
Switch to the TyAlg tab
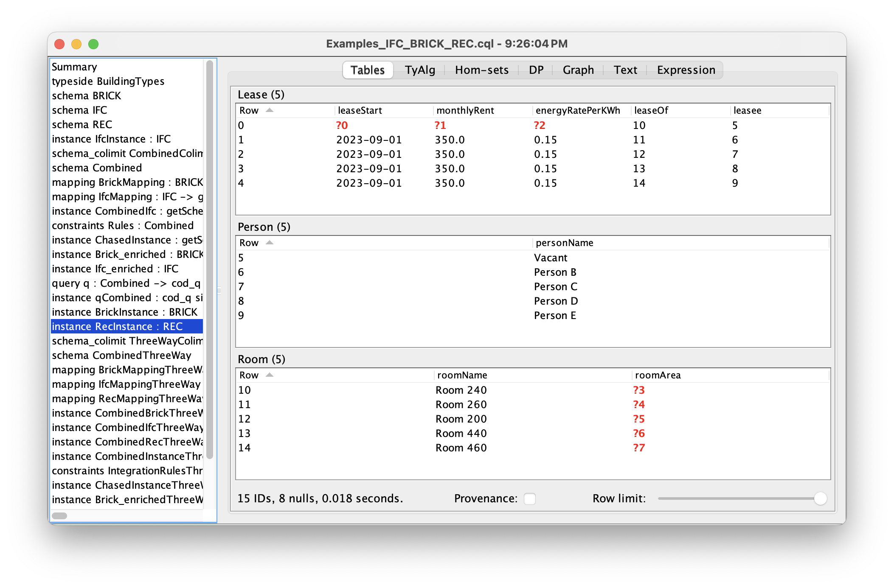coord(419,70)
